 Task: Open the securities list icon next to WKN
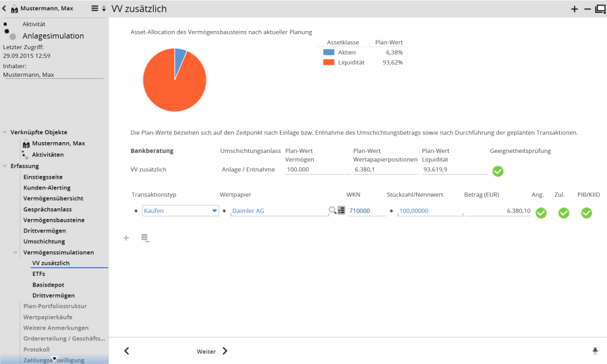[x=341, y=210]
